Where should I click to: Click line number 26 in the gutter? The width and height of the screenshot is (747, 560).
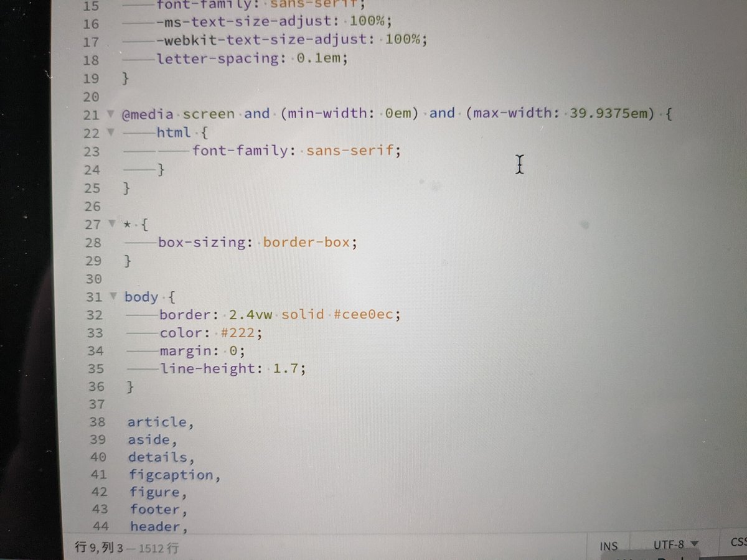[x=92, y=205]
